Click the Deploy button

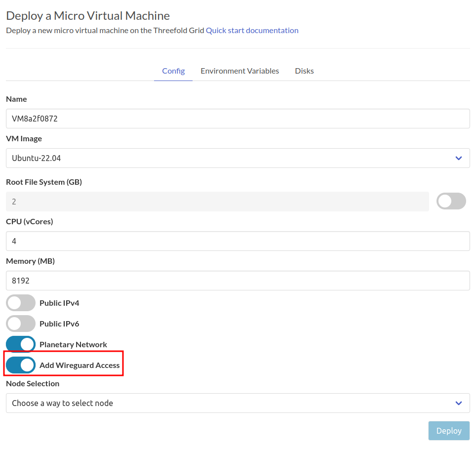(x=448, y=430)
